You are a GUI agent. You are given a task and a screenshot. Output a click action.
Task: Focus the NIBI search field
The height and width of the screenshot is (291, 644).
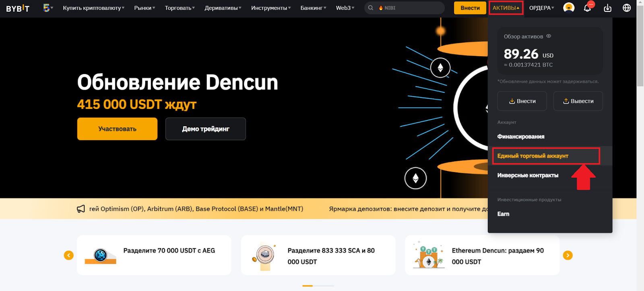pyautogui.click(x=405, y=8)
